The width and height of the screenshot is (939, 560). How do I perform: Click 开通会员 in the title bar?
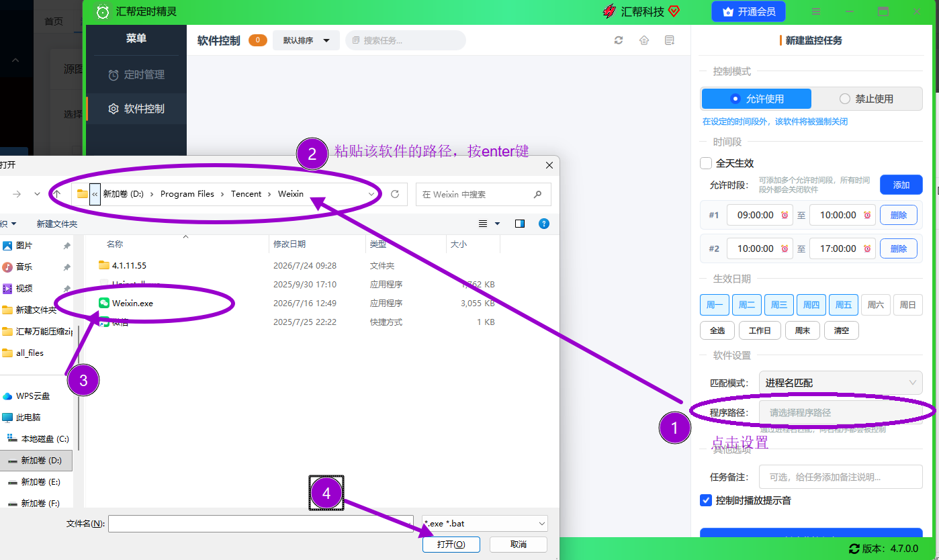coord(748,11)
